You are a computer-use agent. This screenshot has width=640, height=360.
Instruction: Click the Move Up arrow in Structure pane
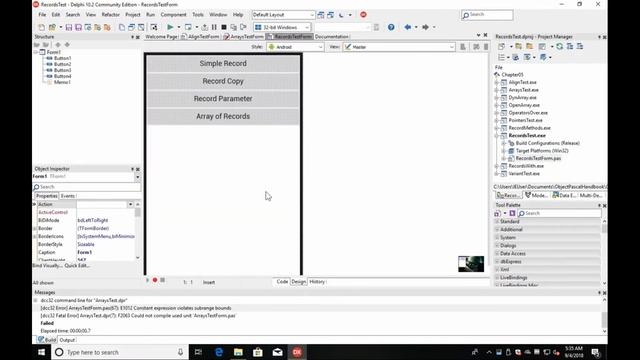58,44
